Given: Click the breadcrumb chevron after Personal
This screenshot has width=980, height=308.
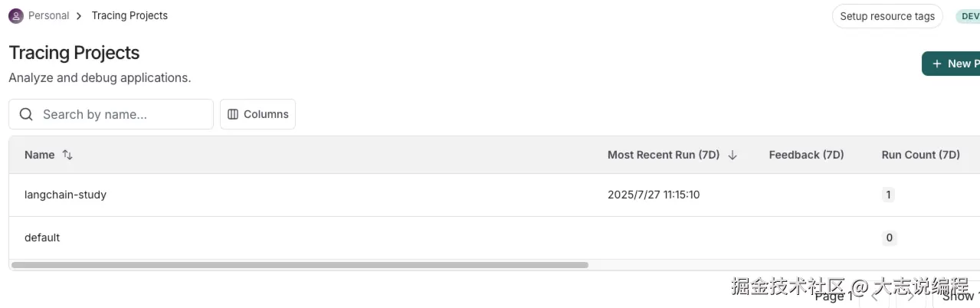Looking at the screenshot, I should [80, 16].
